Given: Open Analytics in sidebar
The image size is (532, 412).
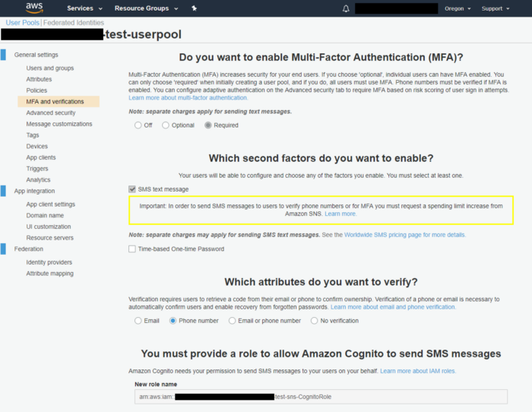Looking at the screenshot, I should [38, 180].
